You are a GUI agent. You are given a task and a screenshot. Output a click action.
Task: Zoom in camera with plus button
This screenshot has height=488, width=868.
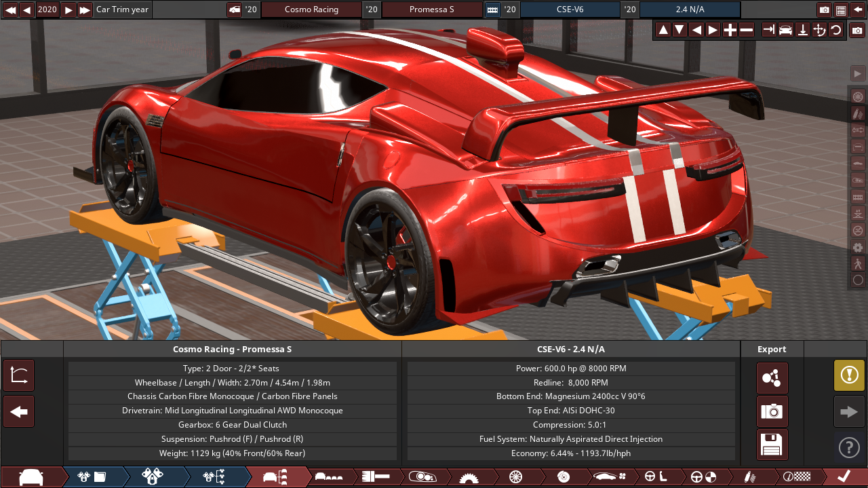(x=730, y=30)
